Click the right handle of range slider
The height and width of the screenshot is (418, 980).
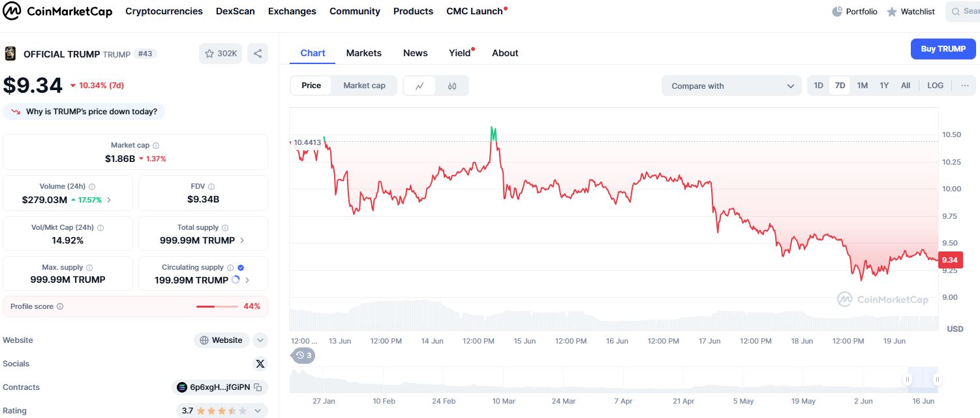point(937,379)
